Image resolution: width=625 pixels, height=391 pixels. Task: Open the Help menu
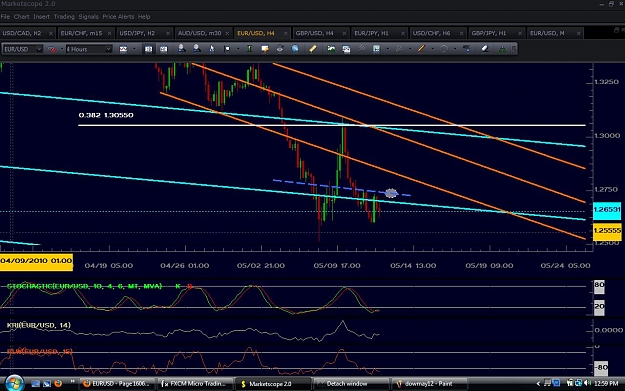(144, 17)
